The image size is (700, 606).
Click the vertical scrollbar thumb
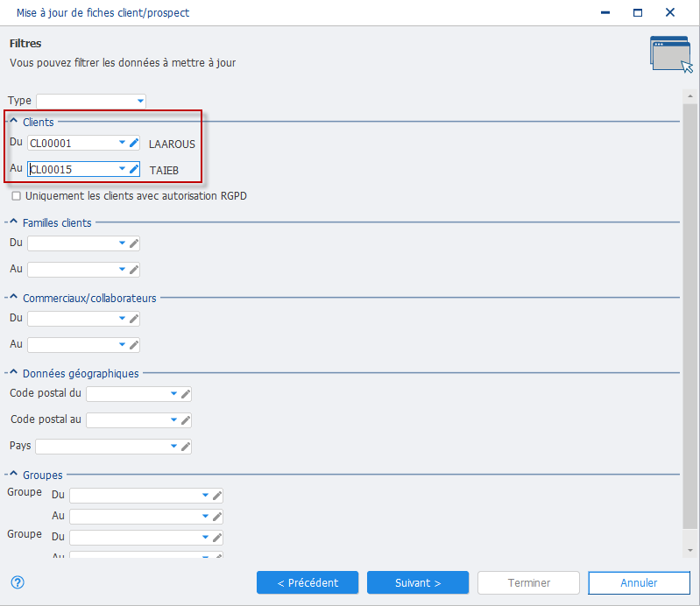click(689, 317)
